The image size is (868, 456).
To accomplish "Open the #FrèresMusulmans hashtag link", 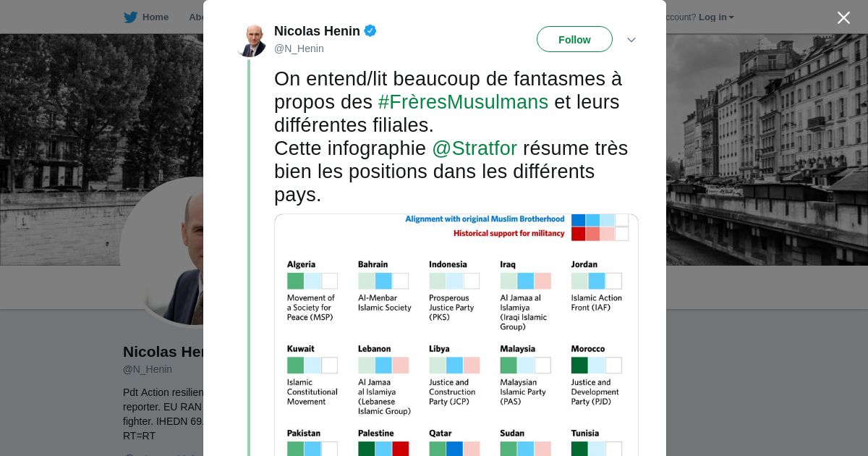I will pyautogui.click(x=463, y=102).
